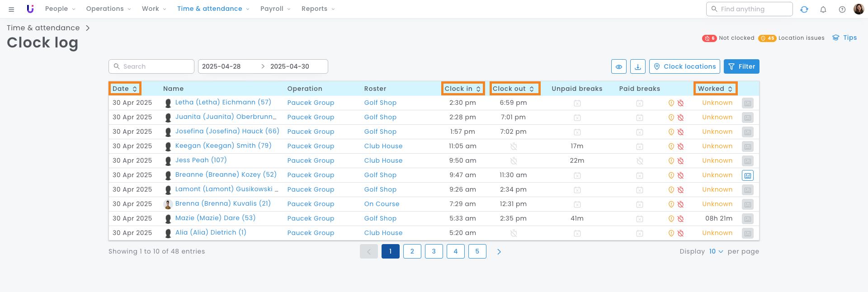Expand the Display per page dropdown
Viewport: 868px width, 292px height.
pos(716,252)
